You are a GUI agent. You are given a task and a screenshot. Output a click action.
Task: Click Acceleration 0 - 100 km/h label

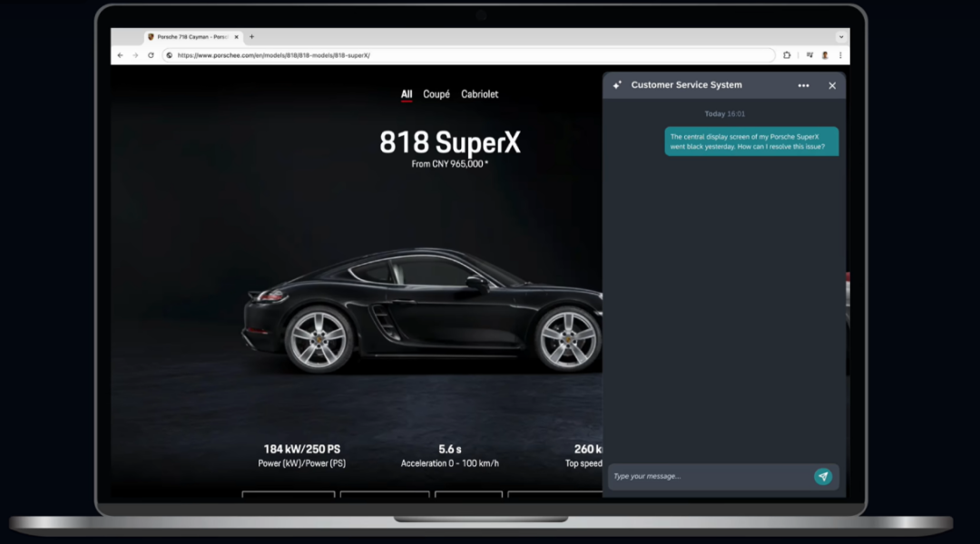coord(450,463)
